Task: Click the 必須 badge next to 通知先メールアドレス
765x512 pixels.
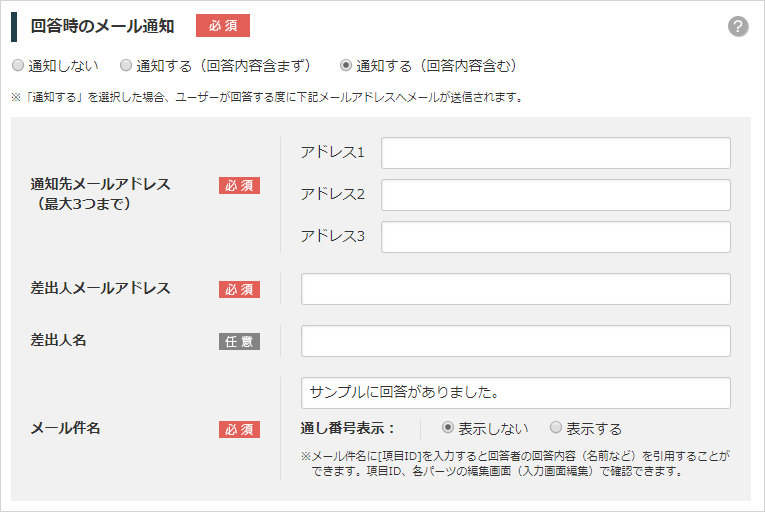Action: (x=239, y=185)
